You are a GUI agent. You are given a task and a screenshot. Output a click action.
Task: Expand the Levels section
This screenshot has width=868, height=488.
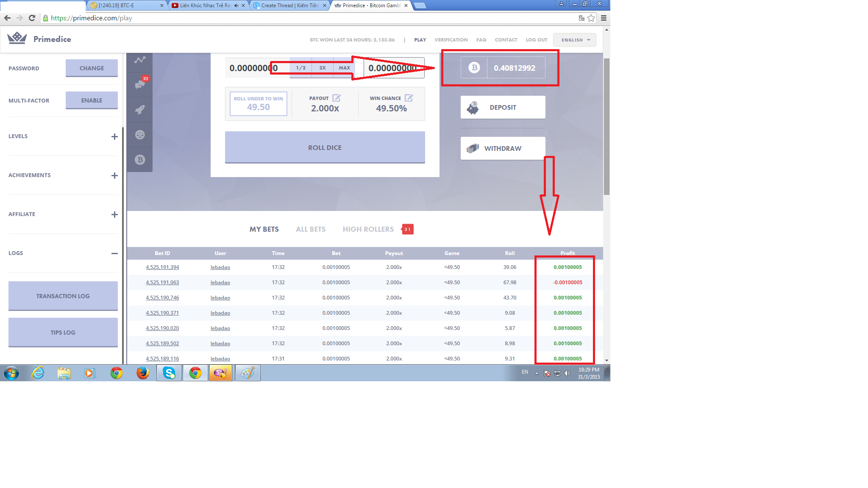tap(114, 136)
